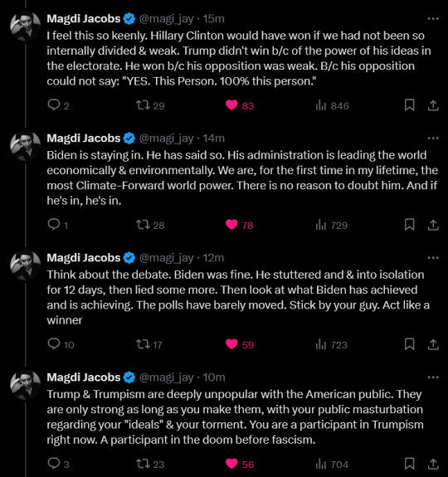Open the 14m timestamp permalink

point(214,138)
